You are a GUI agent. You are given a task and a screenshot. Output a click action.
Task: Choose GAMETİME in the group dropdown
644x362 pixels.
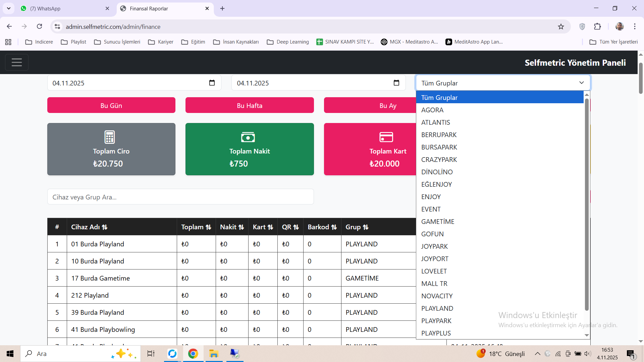coord(438,222)
